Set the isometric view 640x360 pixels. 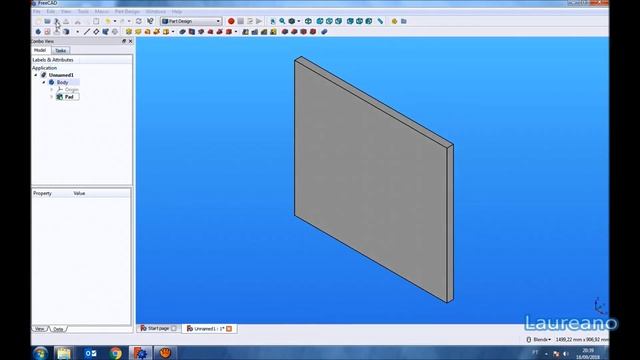pyautogui.click(x=308, y=21)
